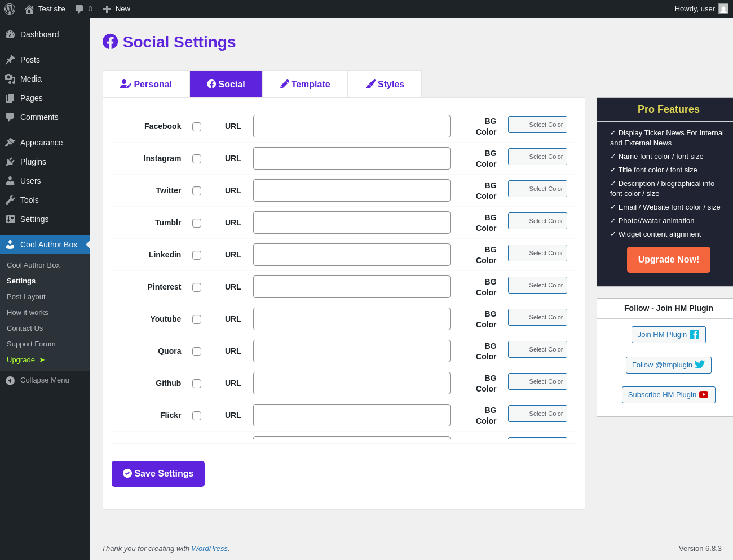Open the Post Layout submenu item
733x560 pixels.
(26, 297)
